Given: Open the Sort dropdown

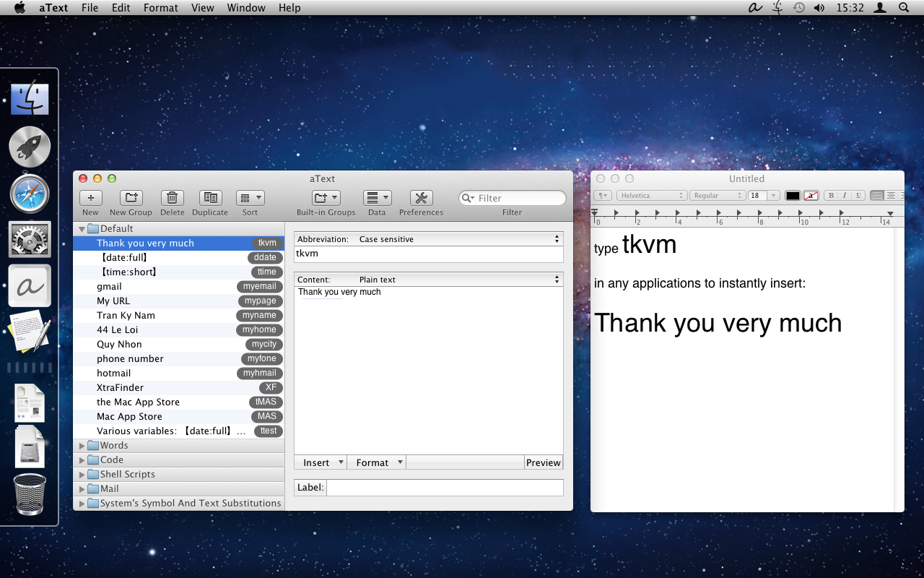Looking at the screenshot, I should 250,198.
